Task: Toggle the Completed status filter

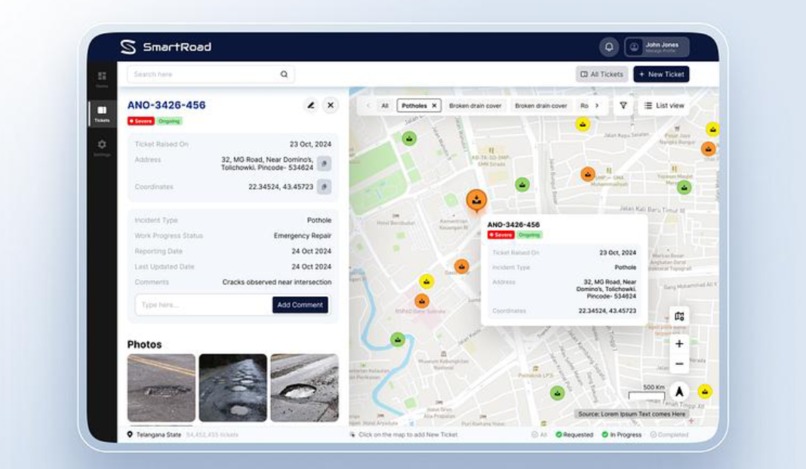Action: 669,435
